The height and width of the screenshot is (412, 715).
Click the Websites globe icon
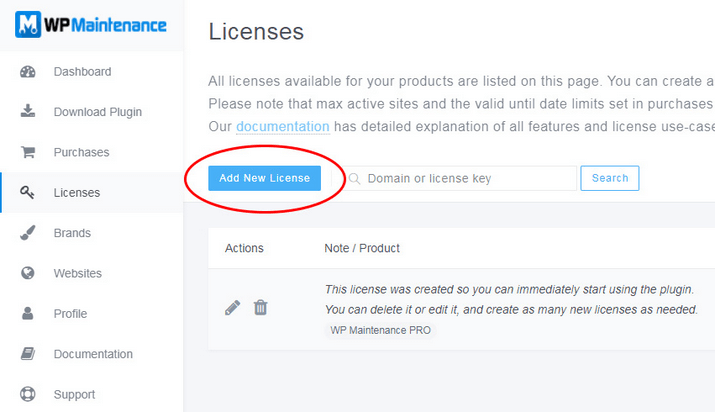click(28, 273)
